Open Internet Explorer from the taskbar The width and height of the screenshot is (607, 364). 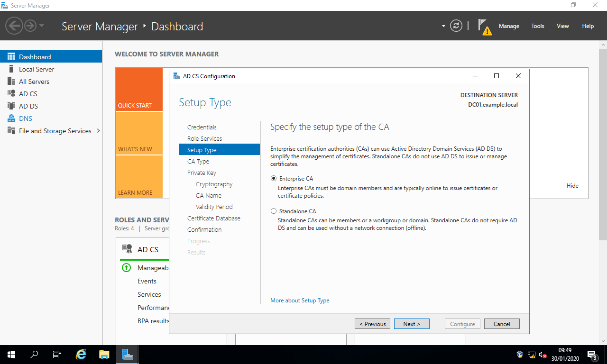point(82,354)
